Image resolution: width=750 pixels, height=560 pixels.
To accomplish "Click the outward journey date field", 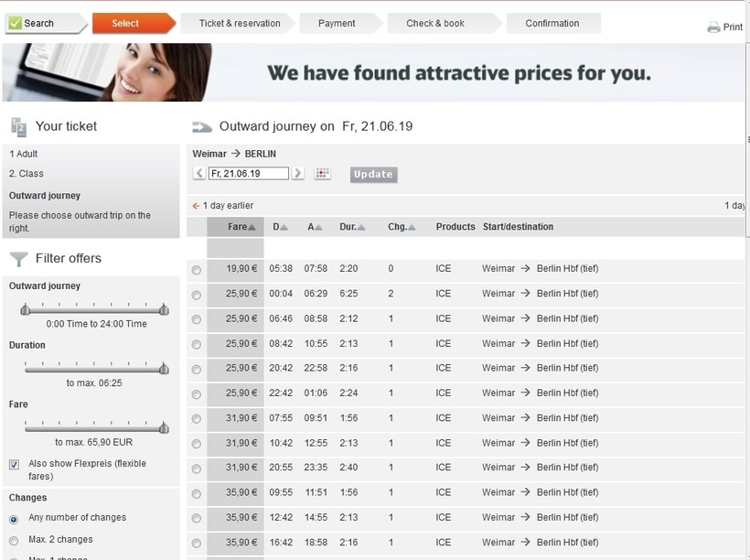I will 248,174.
